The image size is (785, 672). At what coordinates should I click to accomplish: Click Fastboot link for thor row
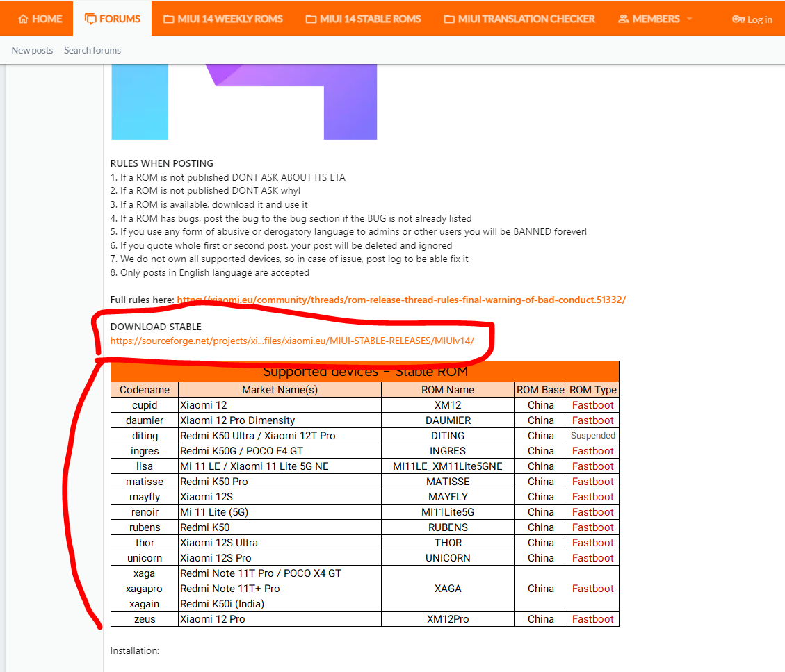pos(593,543)
